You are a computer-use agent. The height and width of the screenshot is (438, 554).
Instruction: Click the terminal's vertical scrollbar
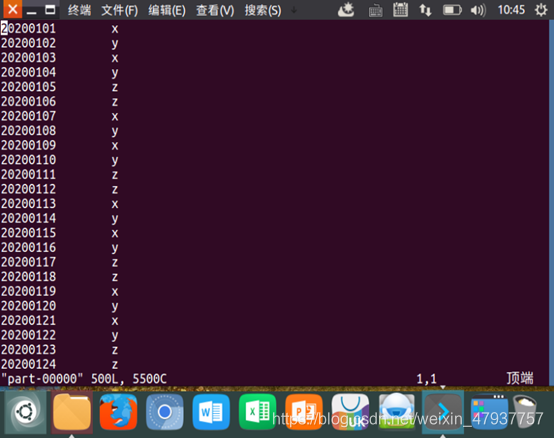551,202
